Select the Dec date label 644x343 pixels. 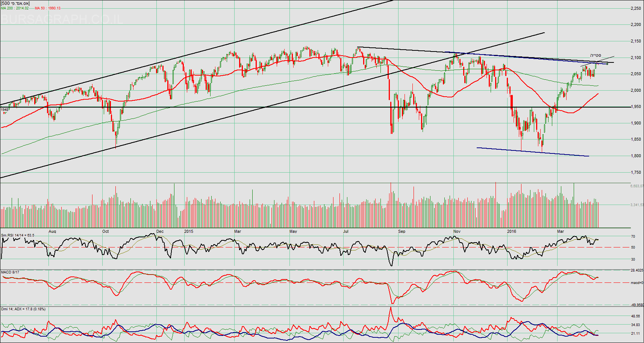coord(160,231)
